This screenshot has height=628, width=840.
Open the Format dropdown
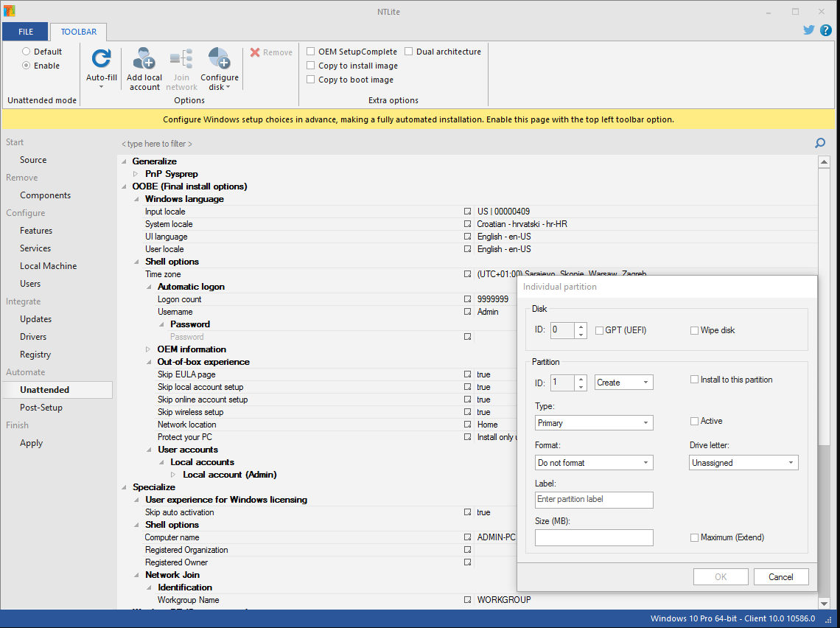click(594, 462)
